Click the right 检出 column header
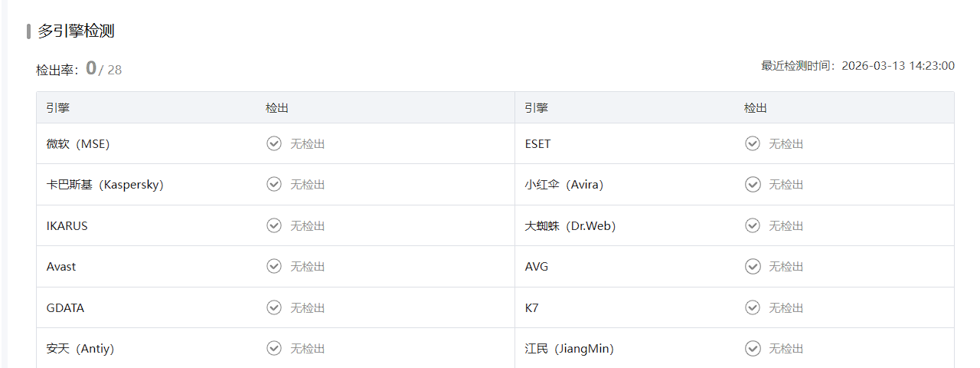The image size is (980, 368). [x=755, y=108]
